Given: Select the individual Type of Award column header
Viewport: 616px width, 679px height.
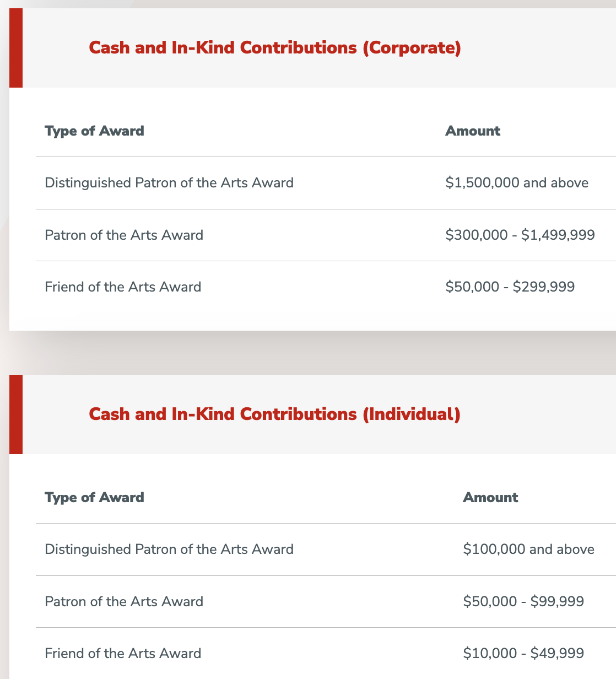Looking at the screenshot, I should coord(94,498).
